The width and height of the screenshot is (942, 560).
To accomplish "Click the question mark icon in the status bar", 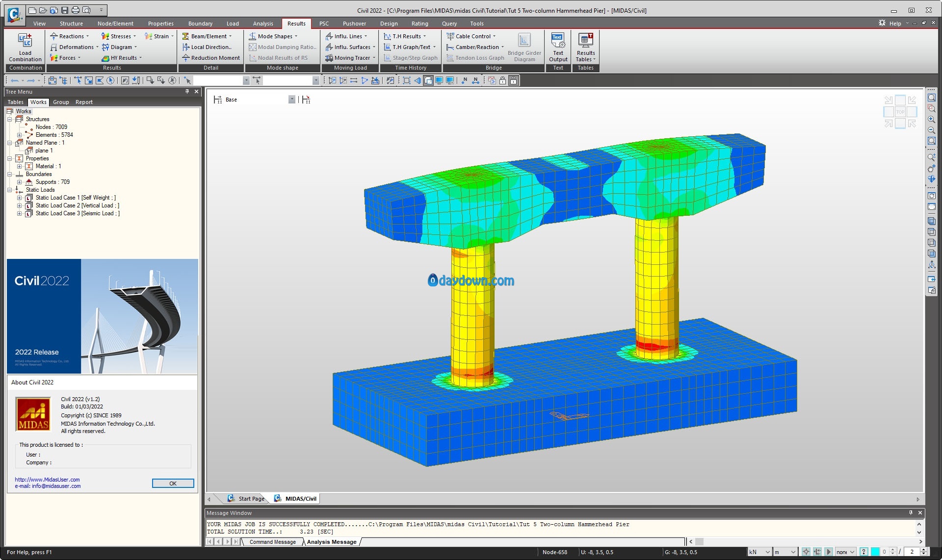I will point(863,552).
